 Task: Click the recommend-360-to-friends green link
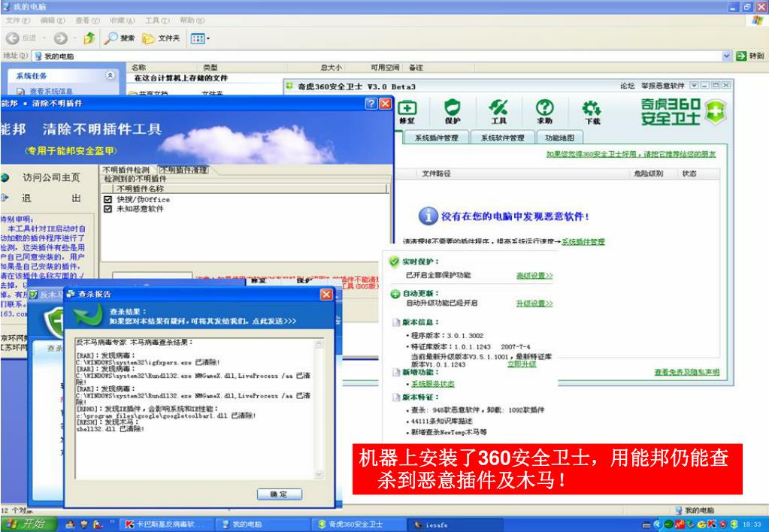pos(631,154)
